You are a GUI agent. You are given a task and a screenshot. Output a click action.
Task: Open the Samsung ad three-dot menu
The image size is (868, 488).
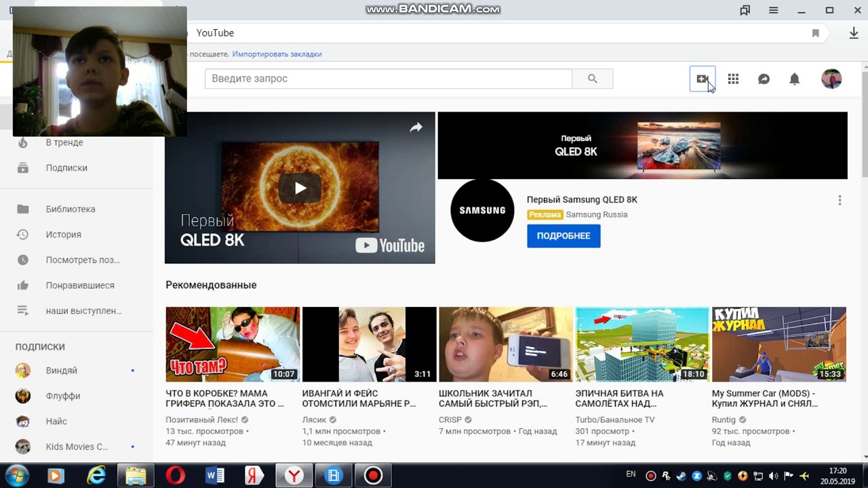point(840,200)
